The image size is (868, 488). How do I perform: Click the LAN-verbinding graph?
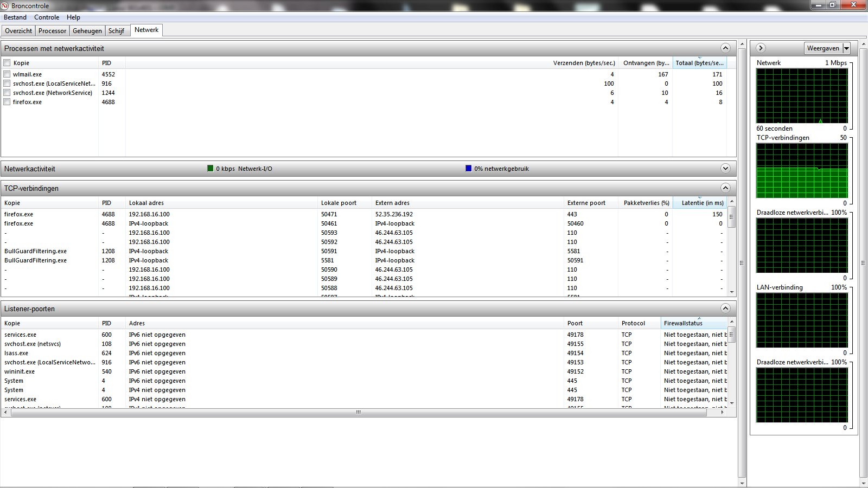coord(802,320)
